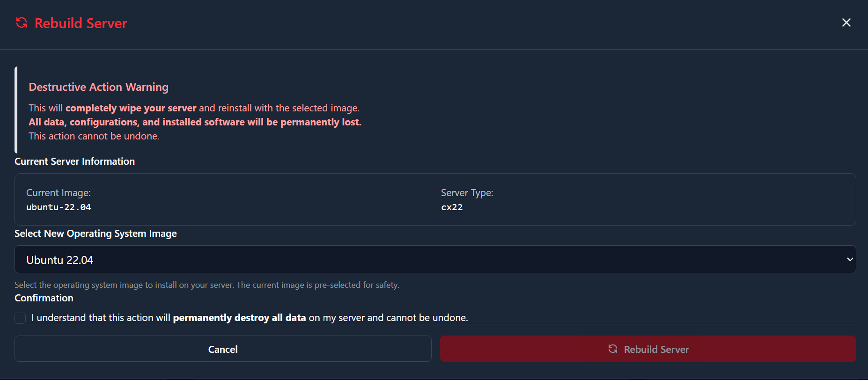
Task: Click the refresh icon inside the red Rebuild Server button
Action: [x=612, y=349]
